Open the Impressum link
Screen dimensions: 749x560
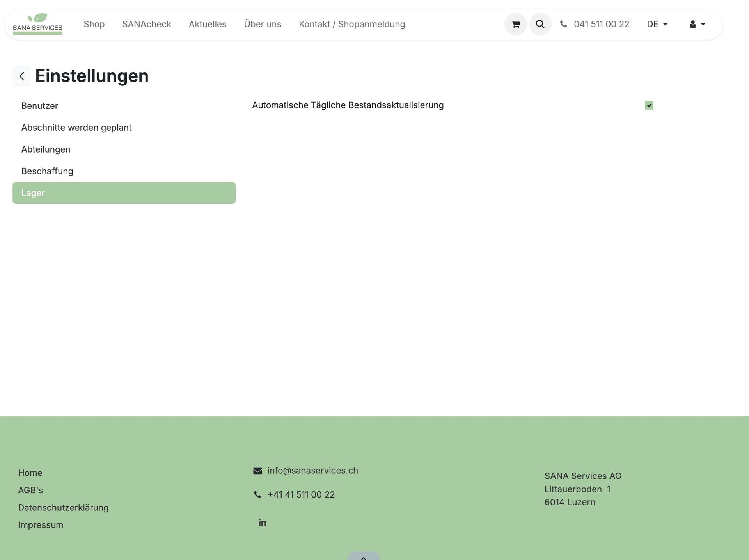tap(41, 525)
